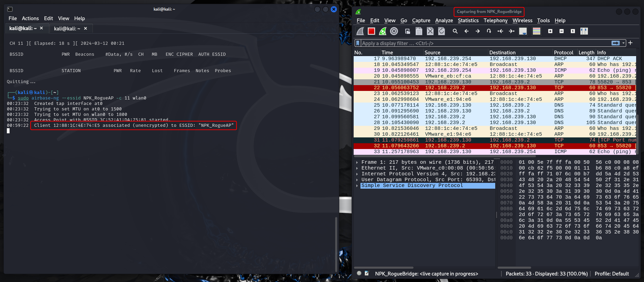Click the close capture file icon
The height and width of the screenshot is (282, 644).
point(430,31)
